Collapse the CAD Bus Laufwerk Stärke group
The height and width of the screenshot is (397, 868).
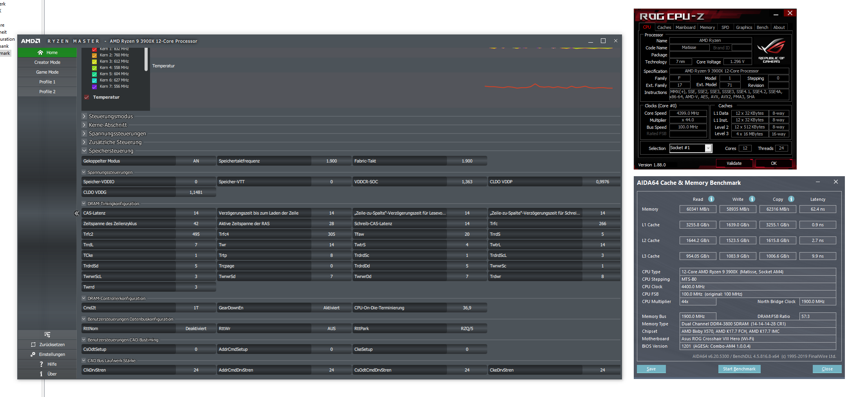coord(84,361)
